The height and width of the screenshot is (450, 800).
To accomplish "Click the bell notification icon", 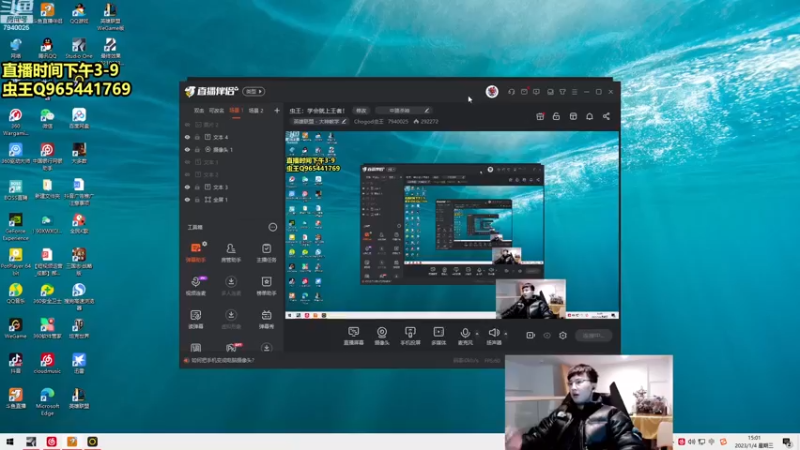I will 589,116.
